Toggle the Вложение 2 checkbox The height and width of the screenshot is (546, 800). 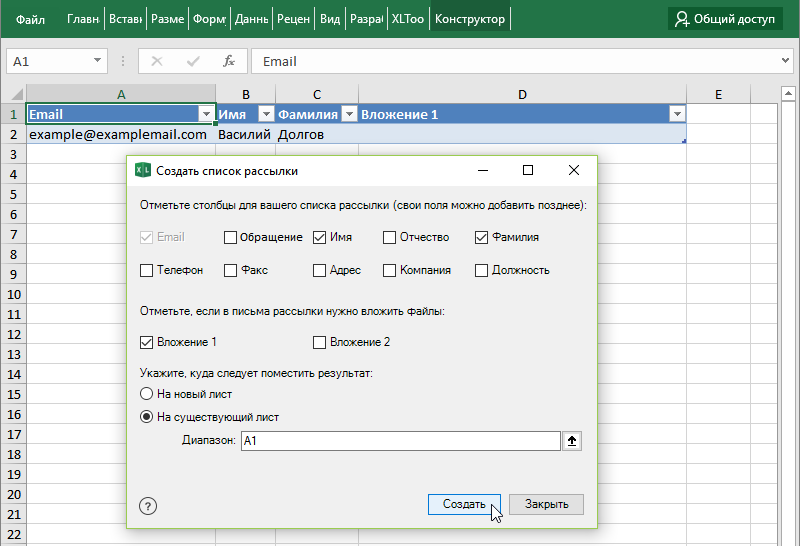point(320,343)
